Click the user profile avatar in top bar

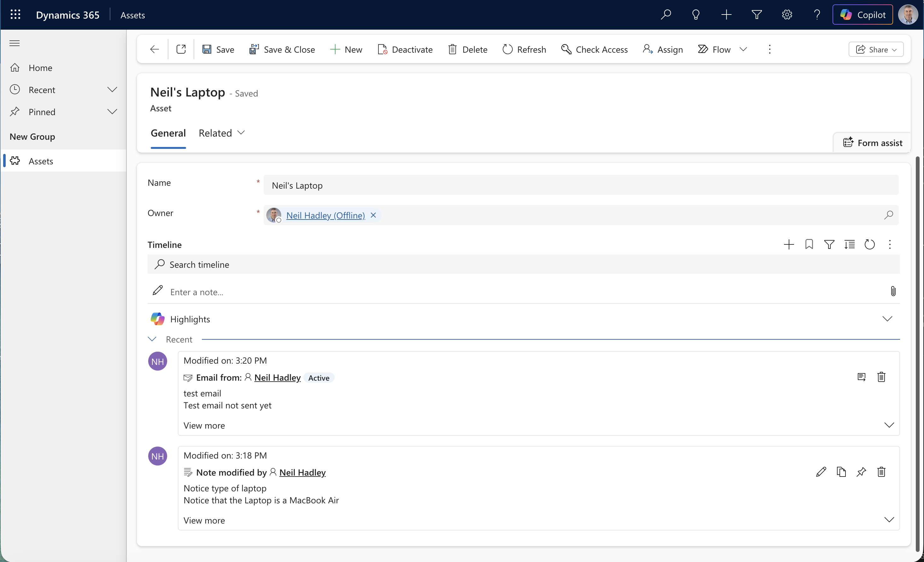908,15
